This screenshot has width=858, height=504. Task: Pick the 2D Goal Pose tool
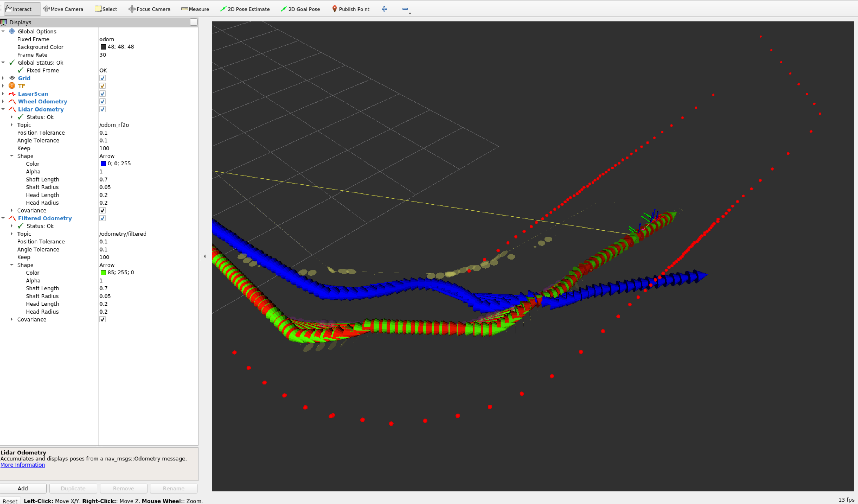coord(300,9)
